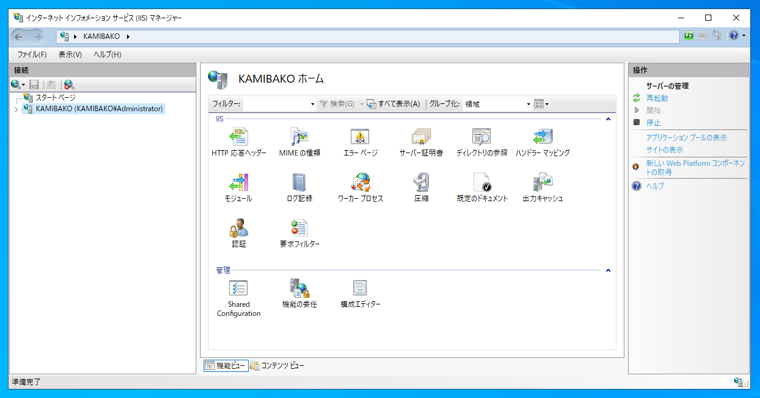760x398 pixels.
Task: Click the refresh icon in address bar
Action: point(688,35)
